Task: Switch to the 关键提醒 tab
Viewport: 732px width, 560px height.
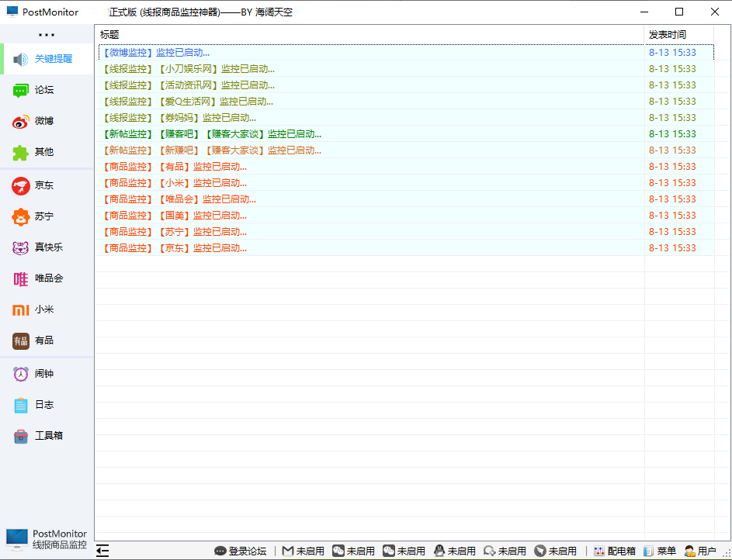Action: pos(47,59)
